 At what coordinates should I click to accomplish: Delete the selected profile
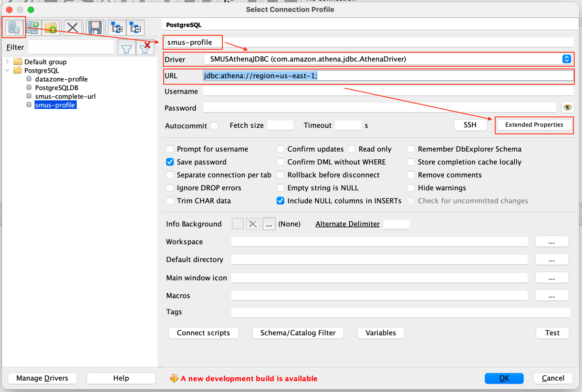(x=73, y=27)
